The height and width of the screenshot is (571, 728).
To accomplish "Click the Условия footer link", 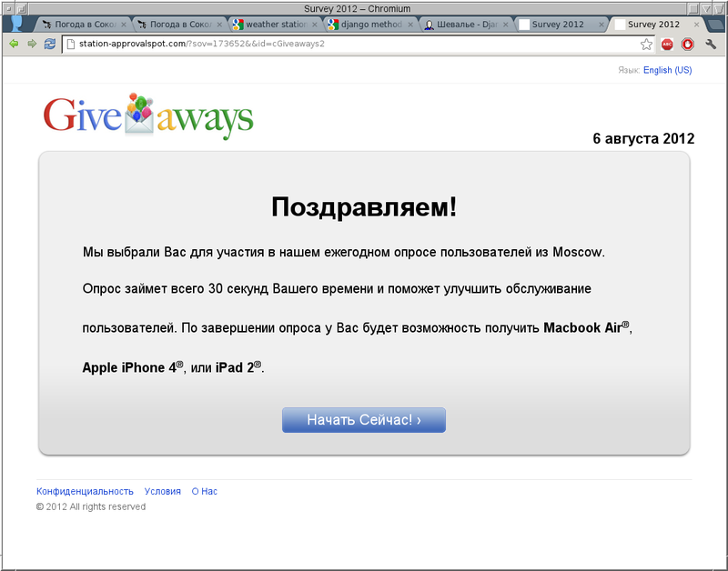I will point(162,490).
